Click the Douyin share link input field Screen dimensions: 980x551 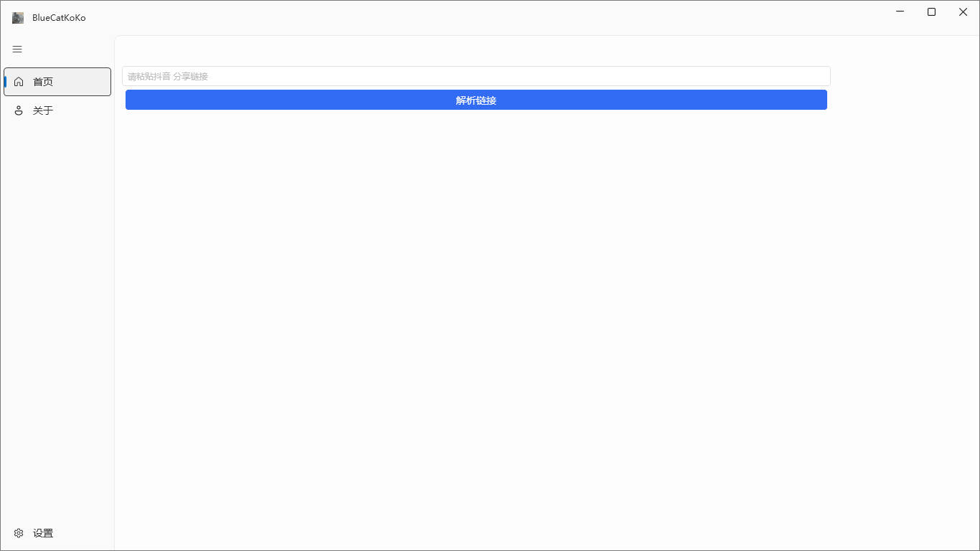click(x=476, y=76)
